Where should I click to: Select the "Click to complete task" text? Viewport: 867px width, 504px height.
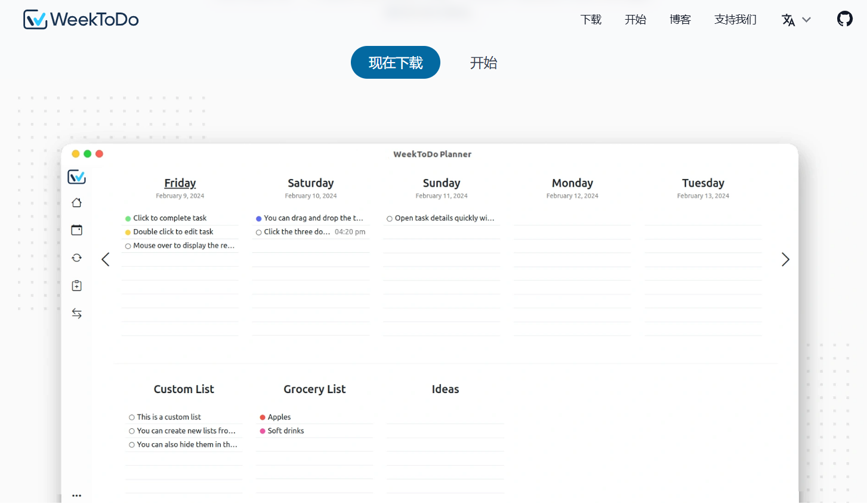coord(169,218)
